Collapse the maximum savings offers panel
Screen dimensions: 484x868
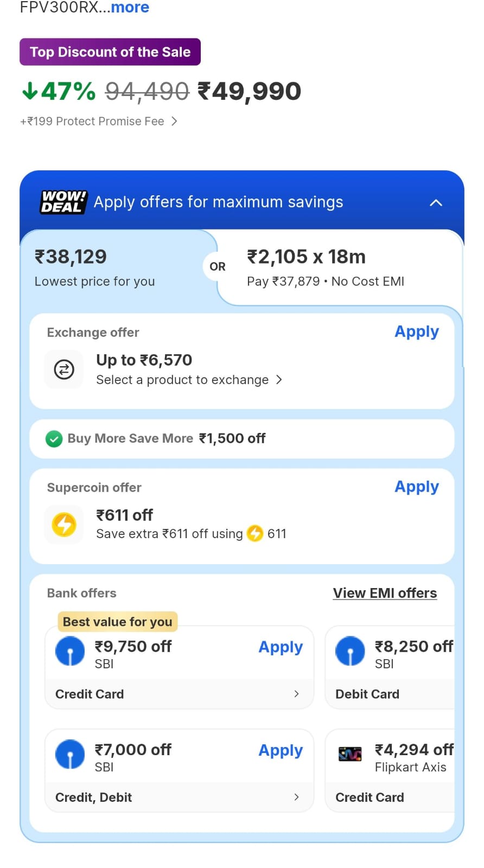[x=436, y=203]
